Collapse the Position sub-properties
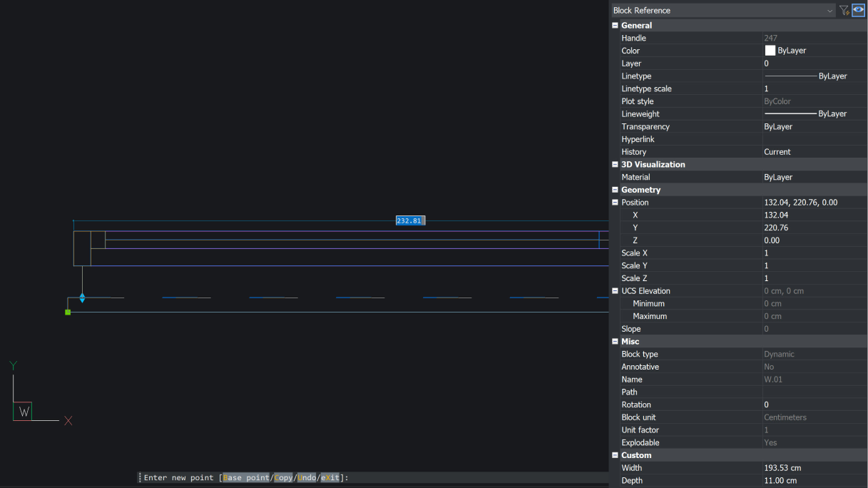 (x=615, y=203)
